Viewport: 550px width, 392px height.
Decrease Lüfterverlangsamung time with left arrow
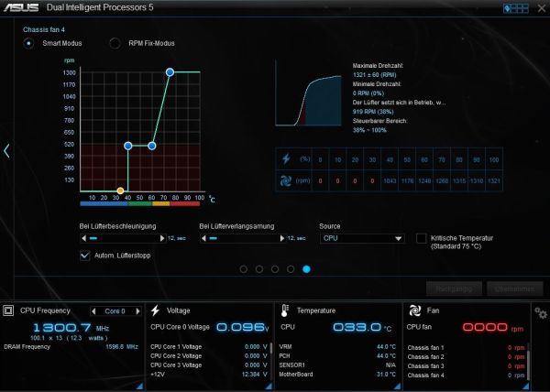pyautogui.click(x=203, y=238)
